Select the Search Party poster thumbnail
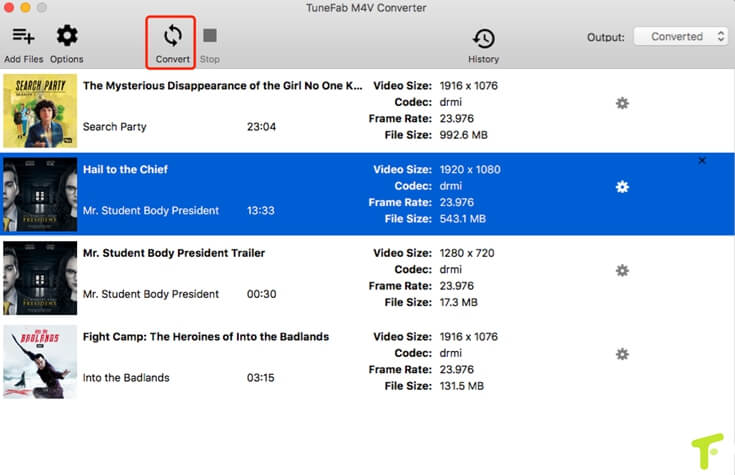 tap(40, 111)
